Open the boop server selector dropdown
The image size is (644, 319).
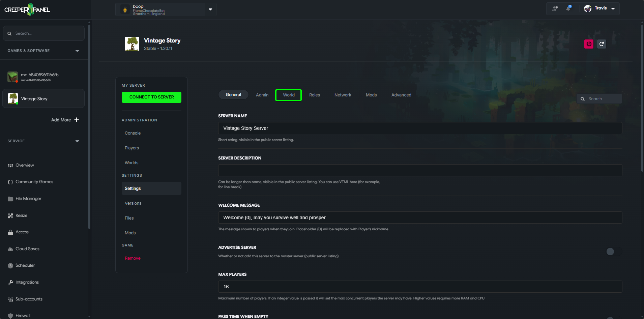coord(210,9)
